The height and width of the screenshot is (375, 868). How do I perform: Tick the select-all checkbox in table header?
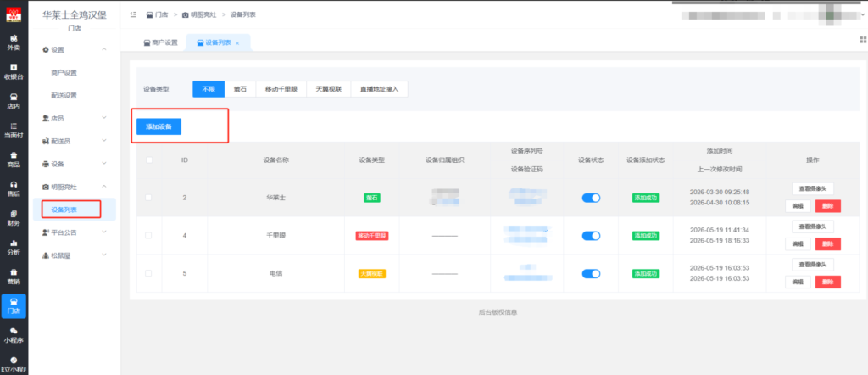click(148, 160)
